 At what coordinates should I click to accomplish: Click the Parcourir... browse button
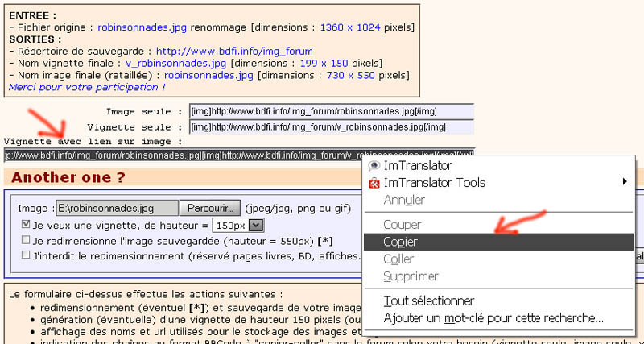pyautogui.click(x=210, y=208)
